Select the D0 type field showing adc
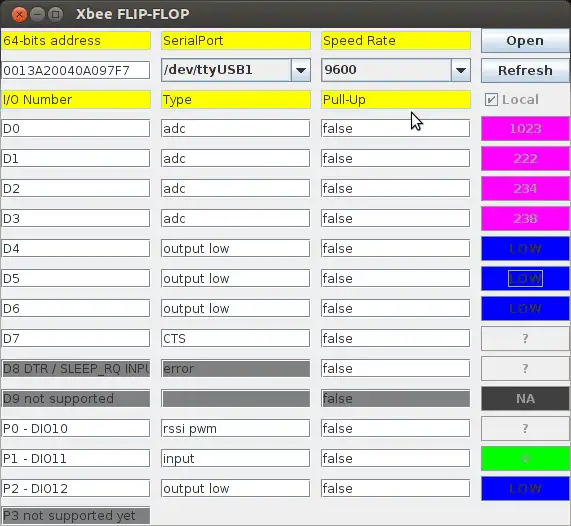The image size is (571, 526). (x=236, y=129)
